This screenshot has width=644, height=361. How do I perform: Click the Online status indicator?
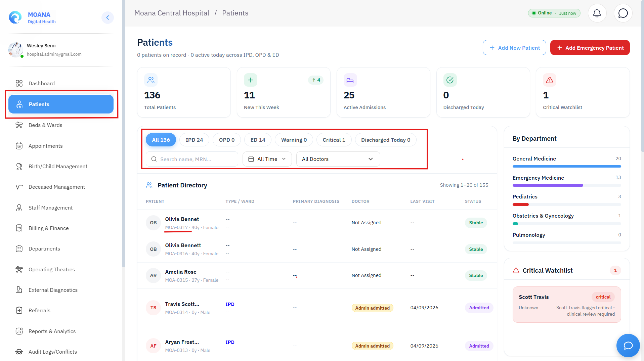554,13
